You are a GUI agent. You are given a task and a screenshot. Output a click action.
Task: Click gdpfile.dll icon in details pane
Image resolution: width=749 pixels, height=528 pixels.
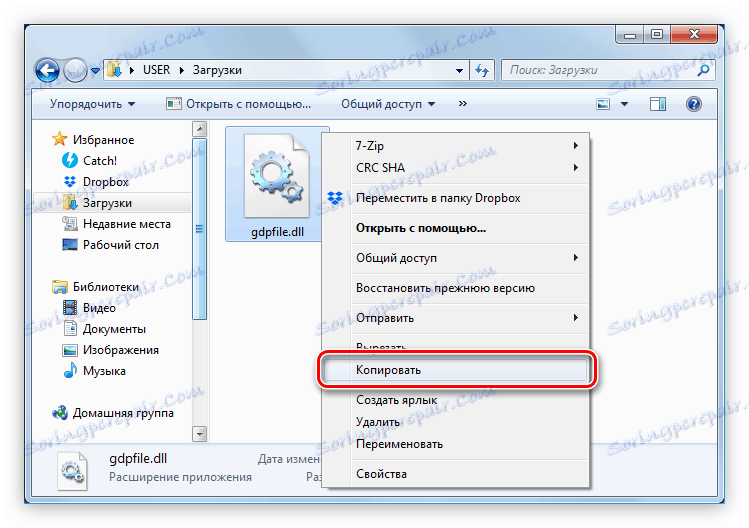point(72,471)
